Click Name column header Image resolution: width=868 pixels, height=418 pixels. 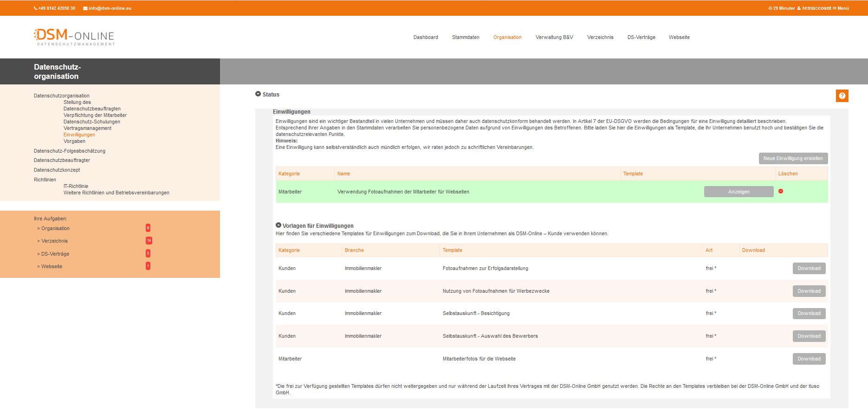click(x=343, y=174)
